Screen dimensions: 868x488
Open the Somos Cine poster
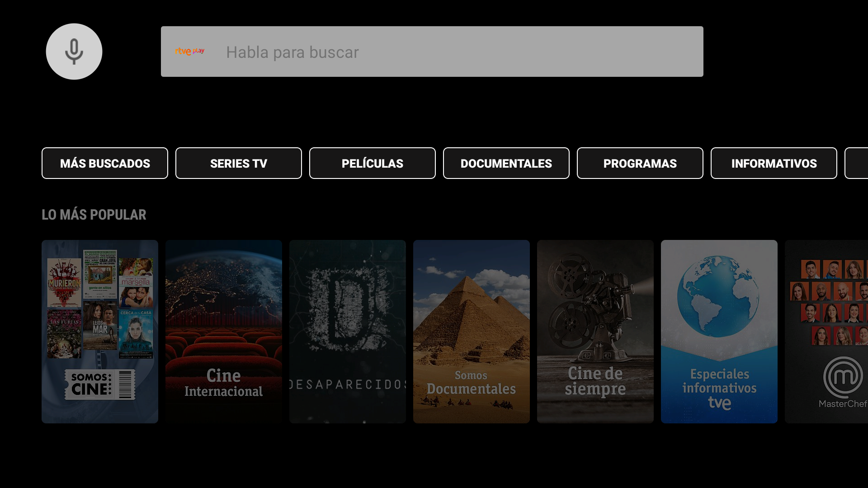click(x=100, y=332)
